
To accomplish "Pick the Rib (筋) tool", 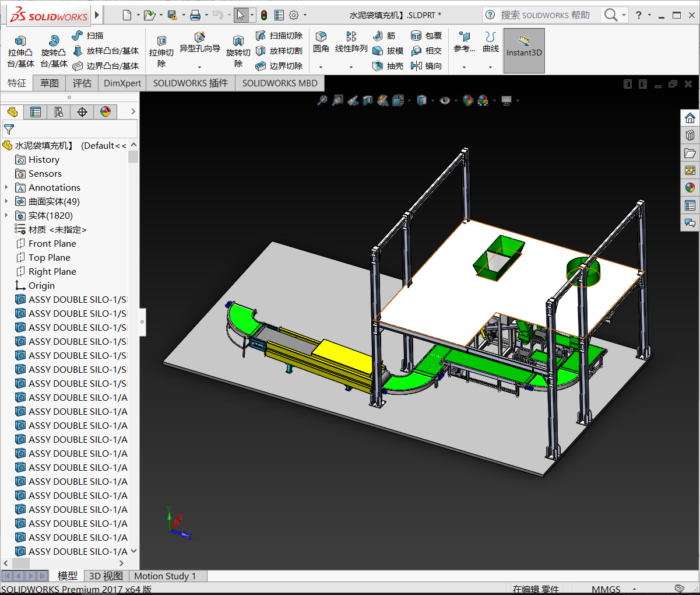I will click(384, 36).
